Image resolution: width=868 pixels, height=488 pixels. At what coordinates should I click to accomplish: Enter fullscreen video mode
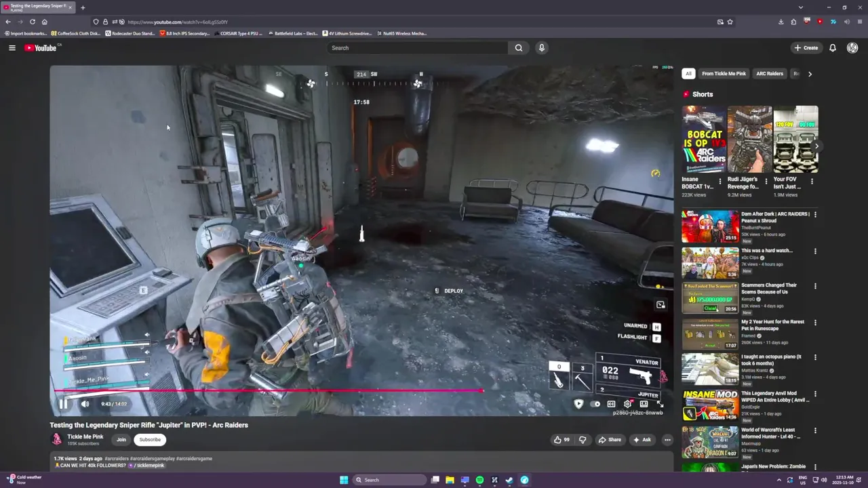[660, 404]
